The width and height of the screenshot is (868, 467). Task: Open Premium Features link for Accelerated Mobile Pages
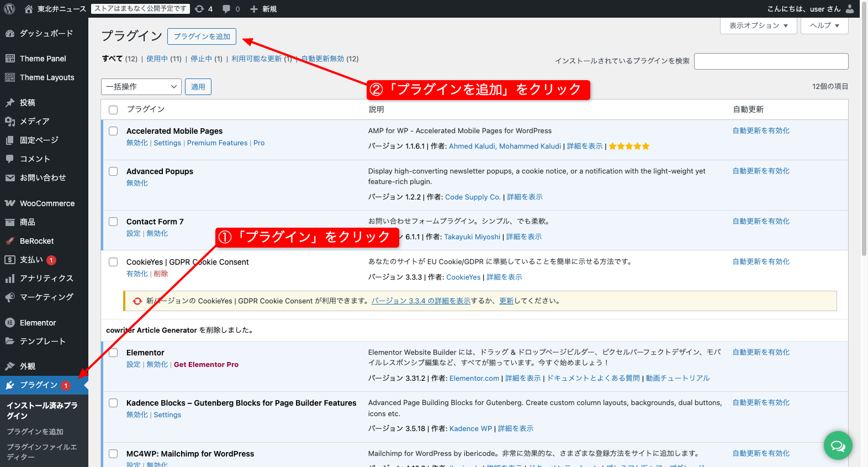click(x=217, y=143)
